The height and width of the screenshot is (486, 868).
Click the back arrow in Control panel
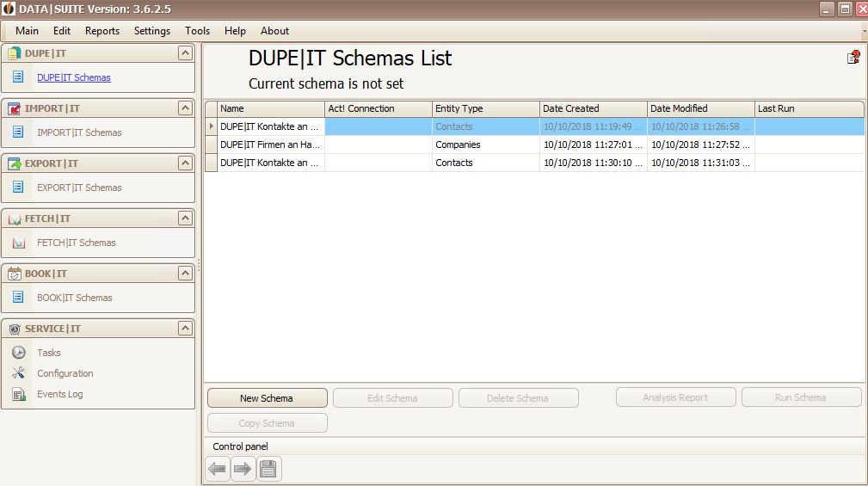218,470
